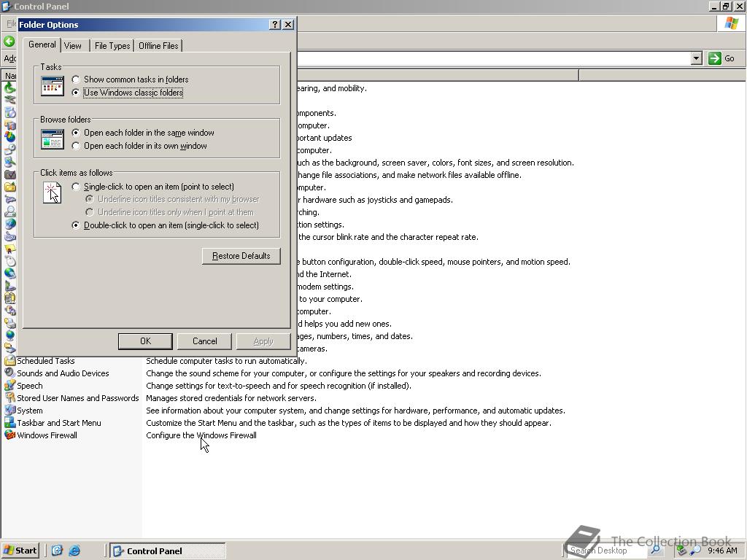Click Restore Defaults button
This screenshot has height=560, width=747.
[x=241, y=256]
